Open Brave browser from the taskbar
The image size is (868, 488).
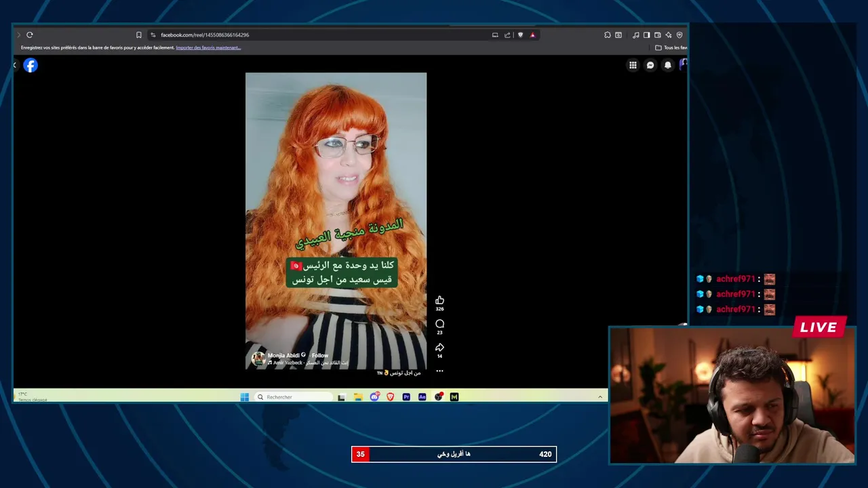tap(390, 397)
